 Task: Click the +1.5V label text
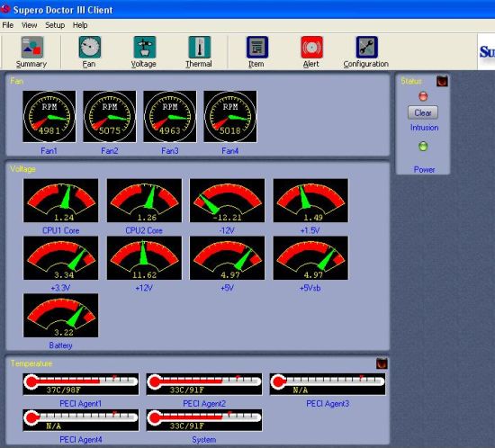click(310, 230)
